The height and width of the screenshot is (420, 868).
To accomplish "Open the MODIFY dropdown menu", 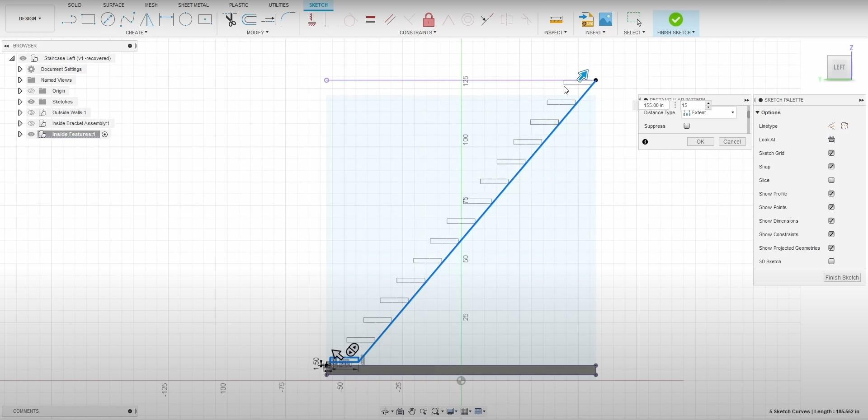I will [x=258, y=33].
